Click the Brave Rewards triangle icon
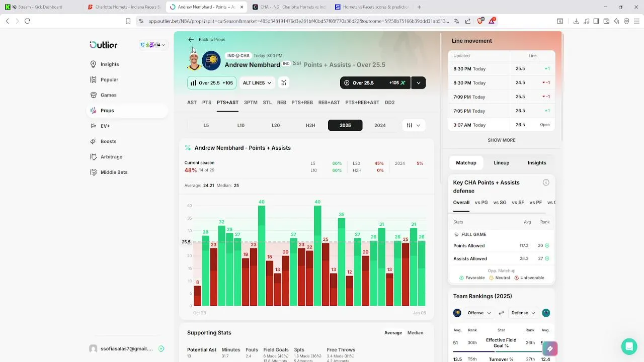 pyautogui.click(x=492, y=21)
